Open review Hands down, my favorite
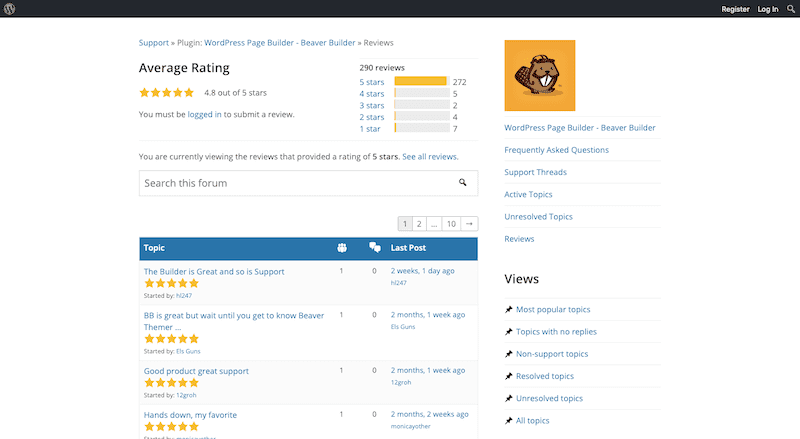Image resolution: width=800 pixels, height=439 pixels. click(190, 415)
